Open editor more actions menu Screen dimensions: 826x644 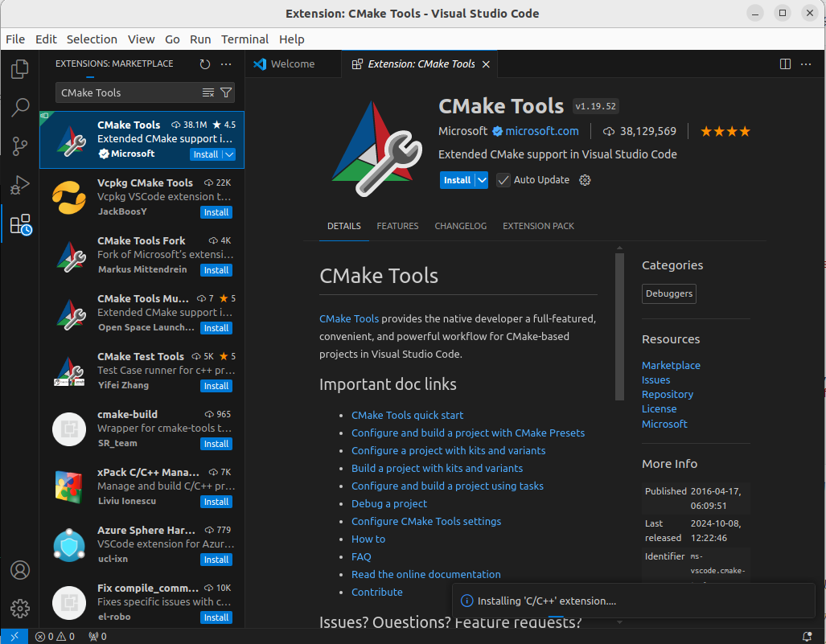(806, 64)
